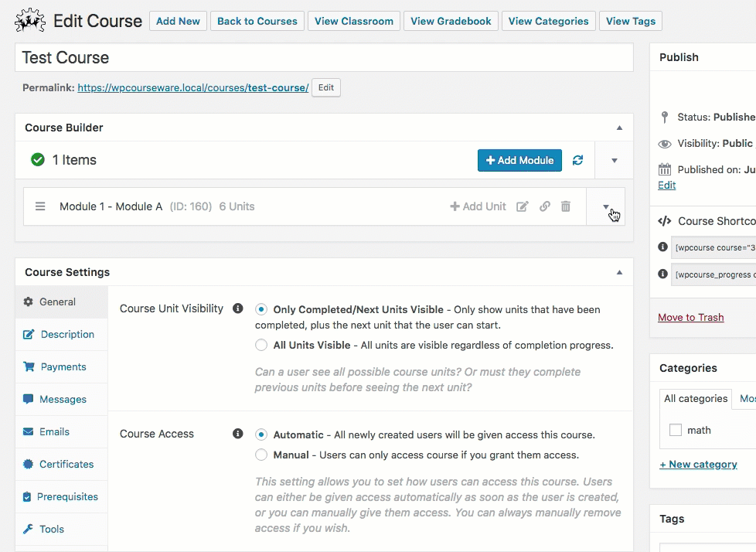Click the edit pencil icon on Module A
Image resolution: width=756 pixels, height=552 pixels.
[523, 206]
